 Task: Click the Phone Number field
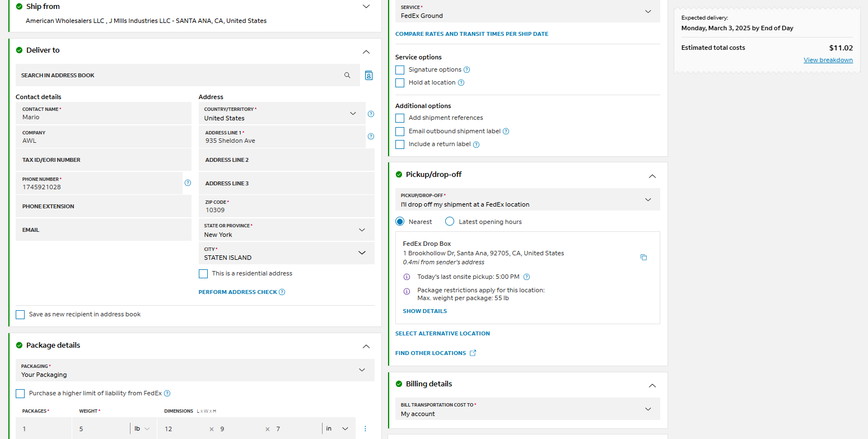tap(99, 183)
